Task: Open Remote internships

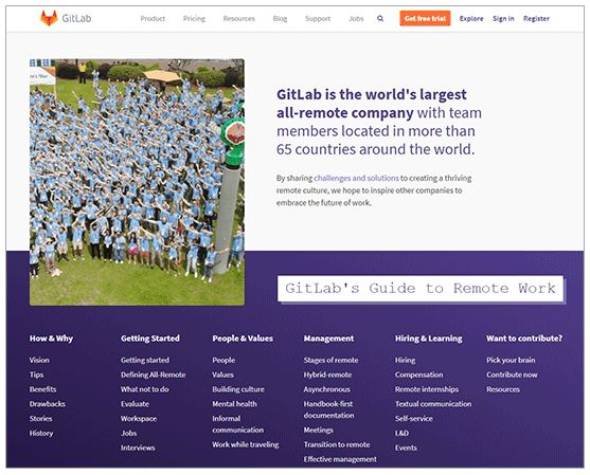Action: coord(427,390)
